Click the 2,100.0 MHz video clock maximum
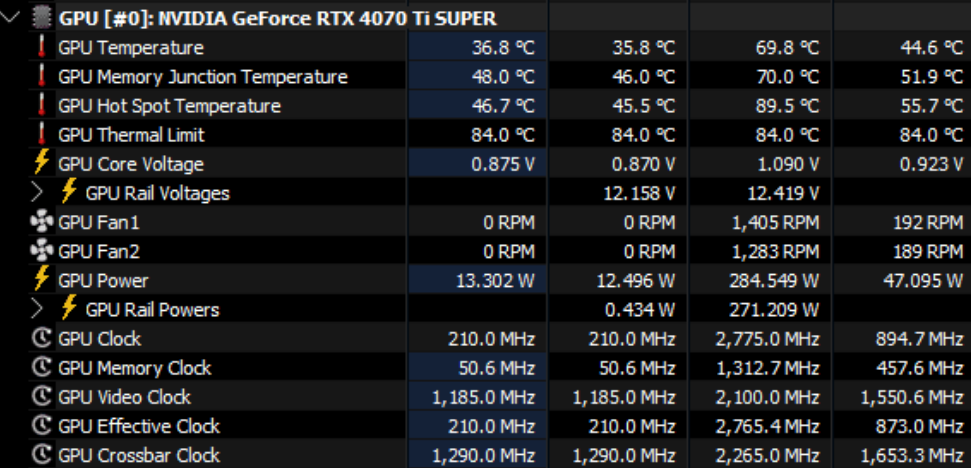This screenshot has height=468, width=971. [768, 397]
